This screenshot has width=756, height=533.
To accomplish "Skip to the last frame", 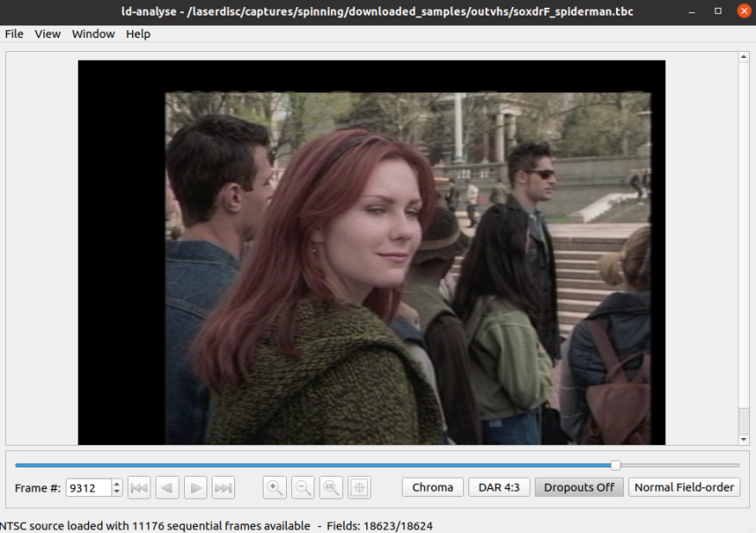I will click(223, 488).
